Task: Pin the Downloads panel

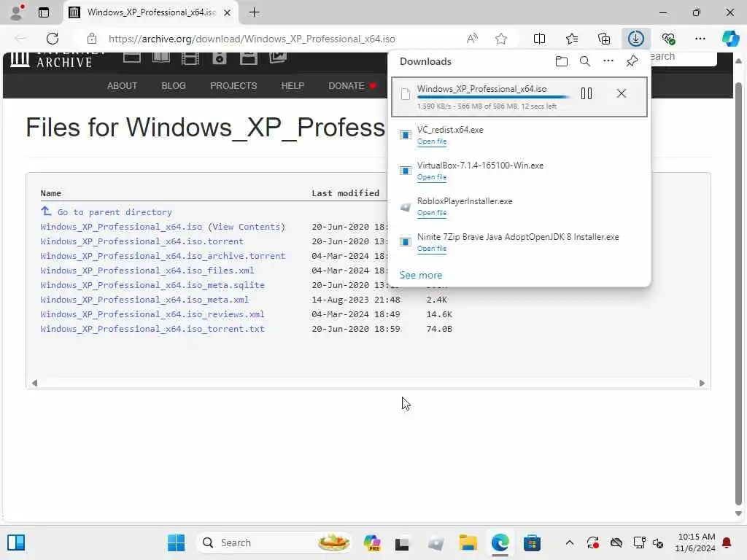Action: tap(632, 61)
